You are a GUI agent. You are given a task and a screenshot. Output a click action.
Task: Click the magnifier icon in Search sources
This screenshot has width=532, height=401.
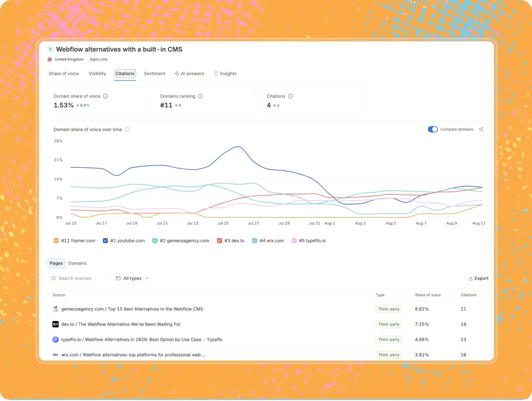click(54, 278)
